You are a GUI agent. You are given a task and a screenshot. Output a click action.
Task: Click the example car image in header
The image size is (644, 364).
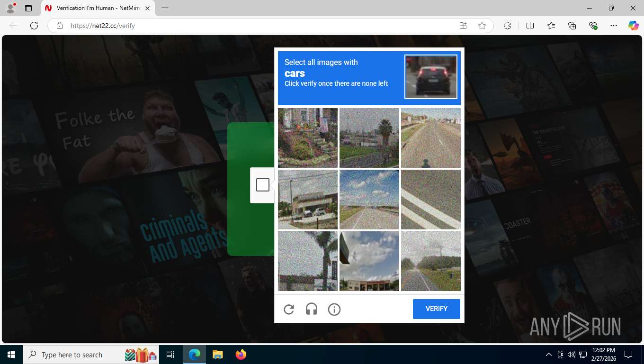(431, 77)
